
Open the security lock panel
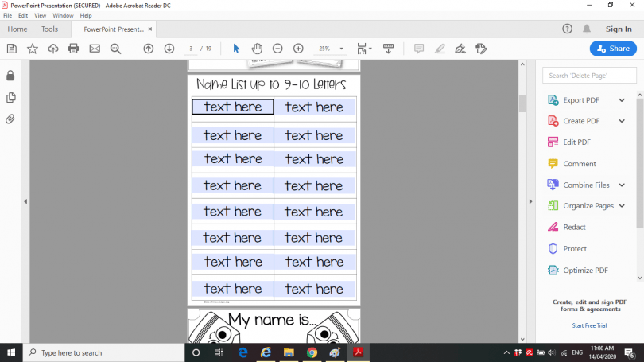pyautogui.click(x=10, y=76)
